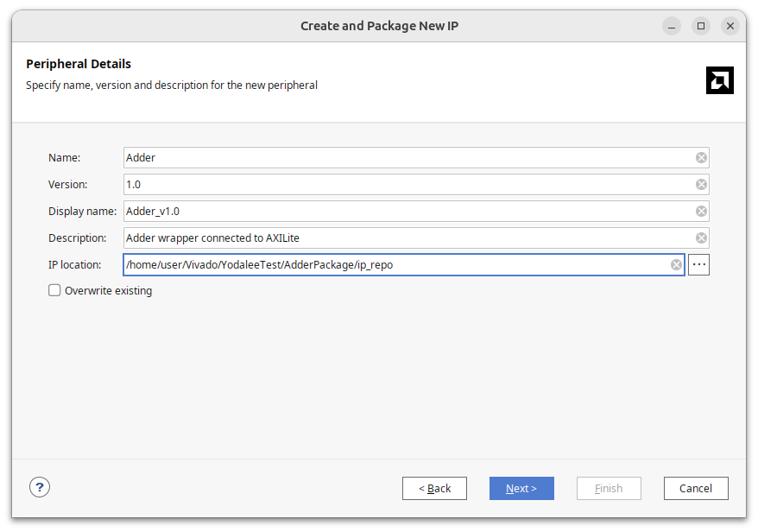This screenshot has width=758, height=532.
Task: Clear the Display name field
Action: pos(701,212)
